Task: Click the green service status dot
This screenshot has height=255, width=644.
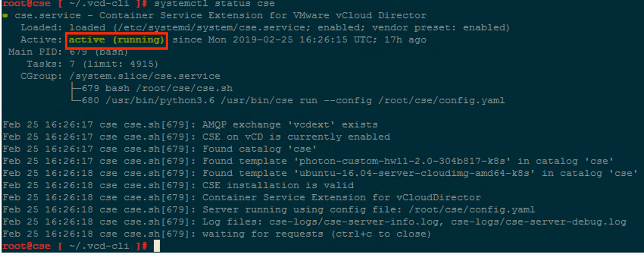Action: pos(5,16)
